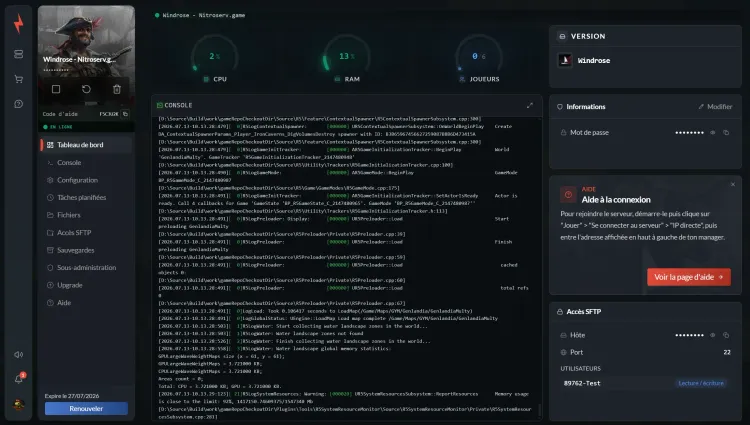Click the help question mark icon in rail
The width and height of the screenshot is (750, 425).
(19, 104)
